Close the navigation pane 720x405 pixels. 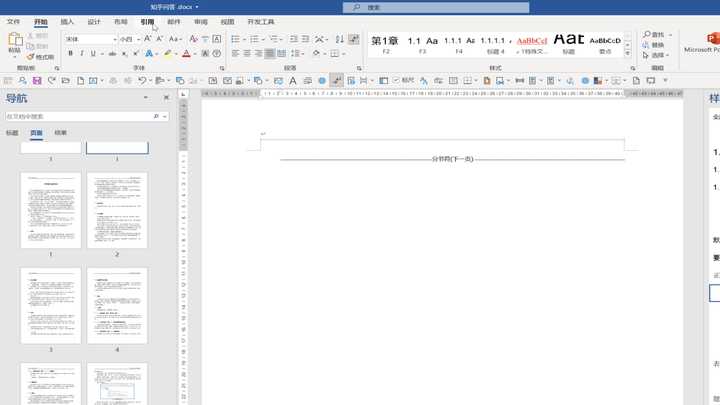[x=166, y=97]
